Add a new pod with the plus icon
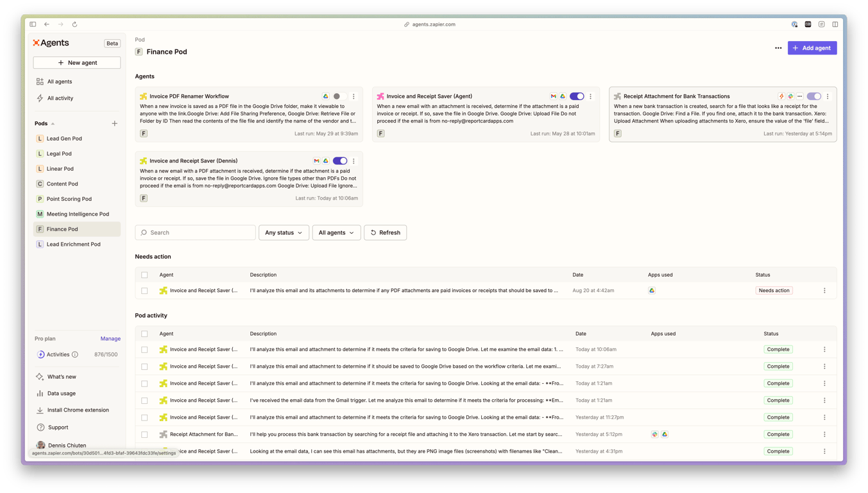The height and width of the screenshot is (493, 868). 115,123
